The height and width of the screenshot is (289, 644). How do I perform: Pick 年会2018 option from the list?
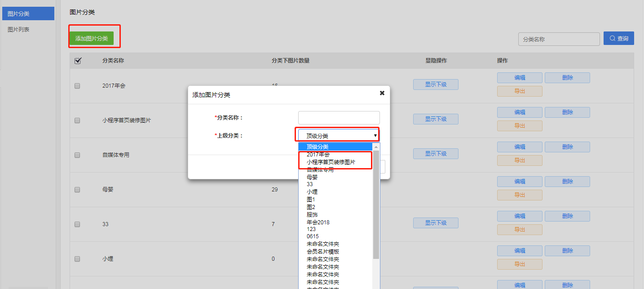click(x=318, y=222)
